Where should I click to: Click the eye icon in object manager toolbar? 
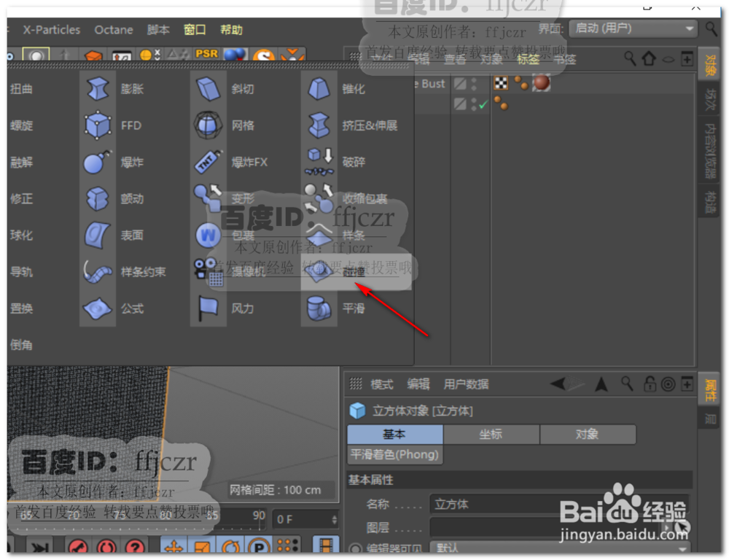click(x=668, y=60)
